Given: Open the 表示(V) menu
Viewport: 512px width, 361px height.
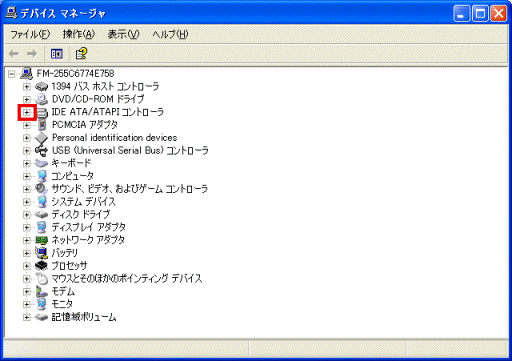Looking at the screenshot, I should 123,34.
